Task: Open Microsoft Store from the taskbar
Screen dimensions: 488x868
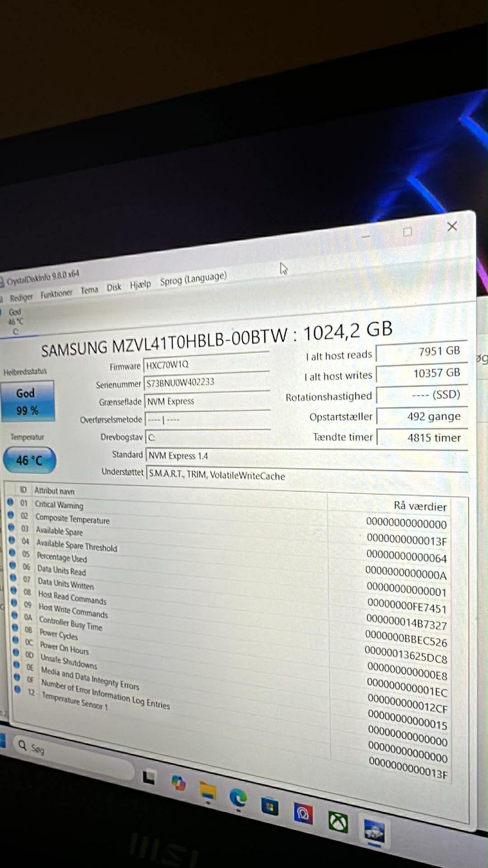Action: (269, 806)
